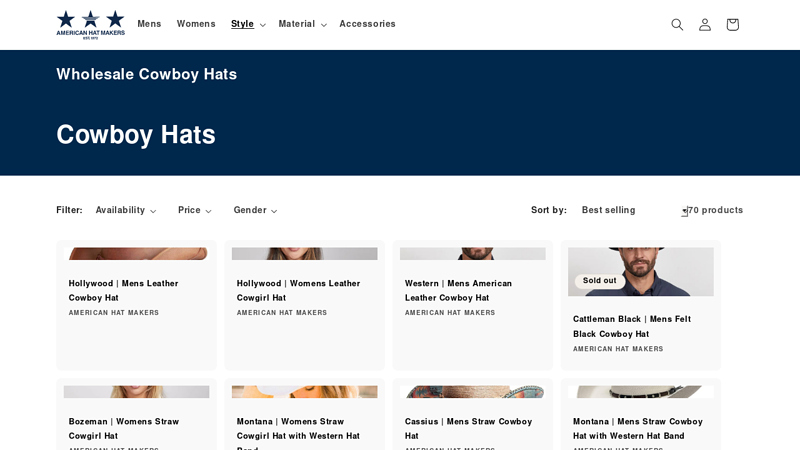Screen dimensions: 800x450
Task: Open the Accessories menu link
Action: tap(367, 24)
